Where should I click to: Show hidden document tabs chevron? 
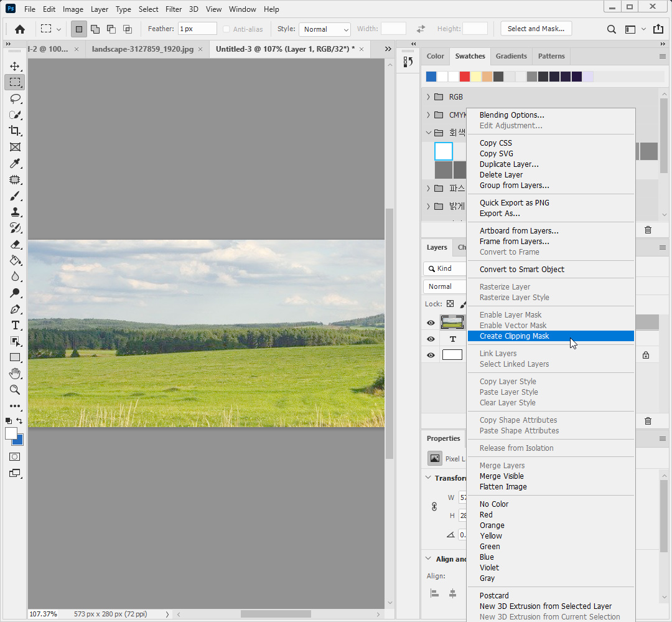point(388,49)
